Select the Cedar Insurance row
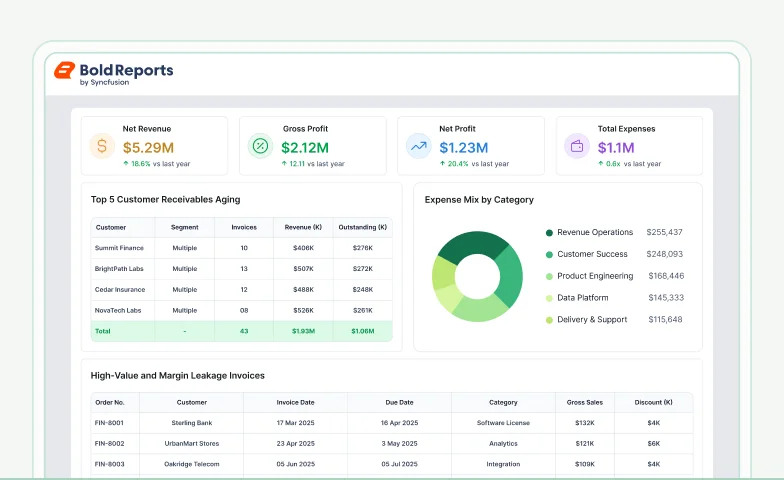784x480 pixels. [x=242, y=290]
